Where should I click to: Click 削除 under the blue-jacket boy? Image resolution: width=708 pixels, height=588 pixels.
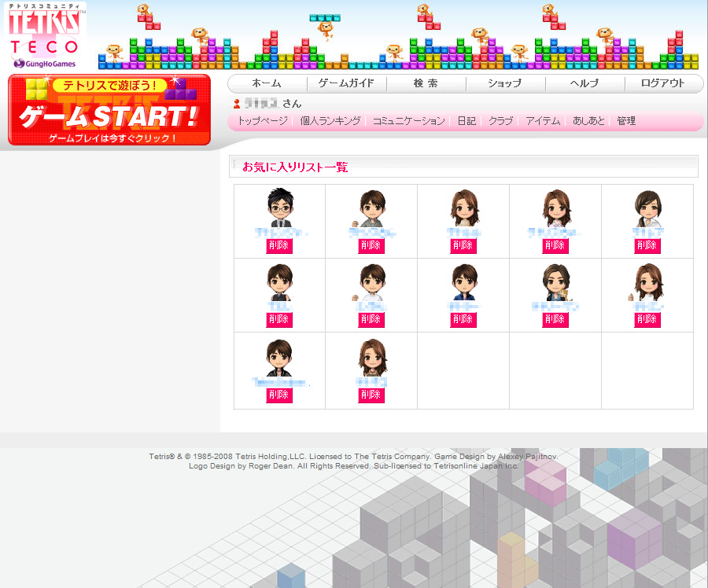coord(463,319)
